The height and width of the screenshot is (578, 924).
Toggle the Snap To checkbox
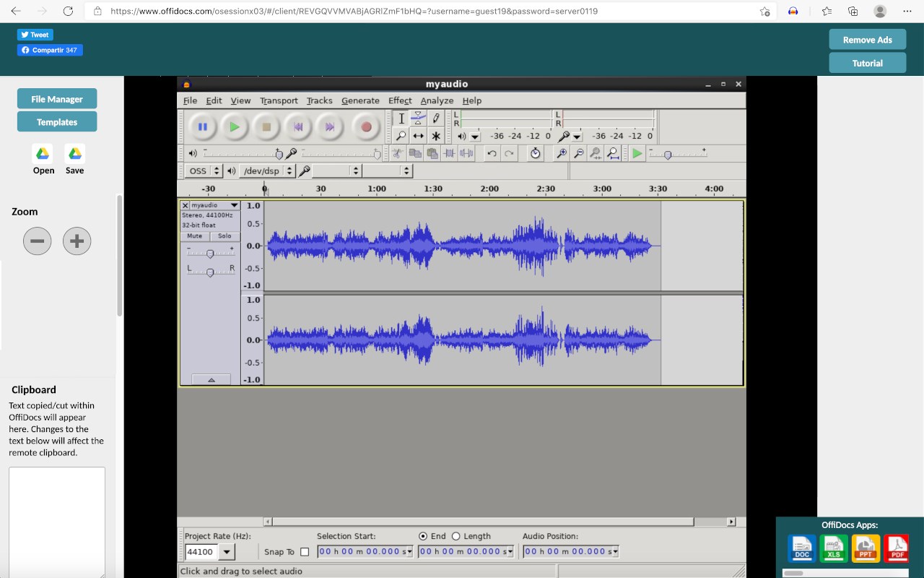pos(305,552)
